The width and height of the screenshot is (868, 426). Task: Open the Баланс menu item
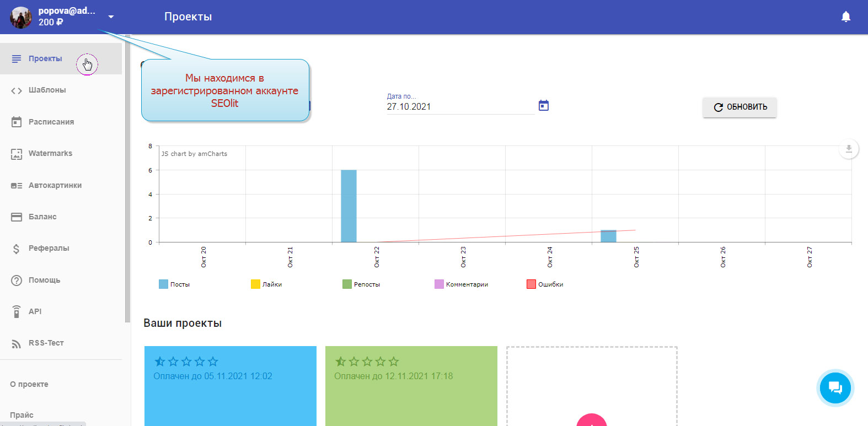coord(42,217)
